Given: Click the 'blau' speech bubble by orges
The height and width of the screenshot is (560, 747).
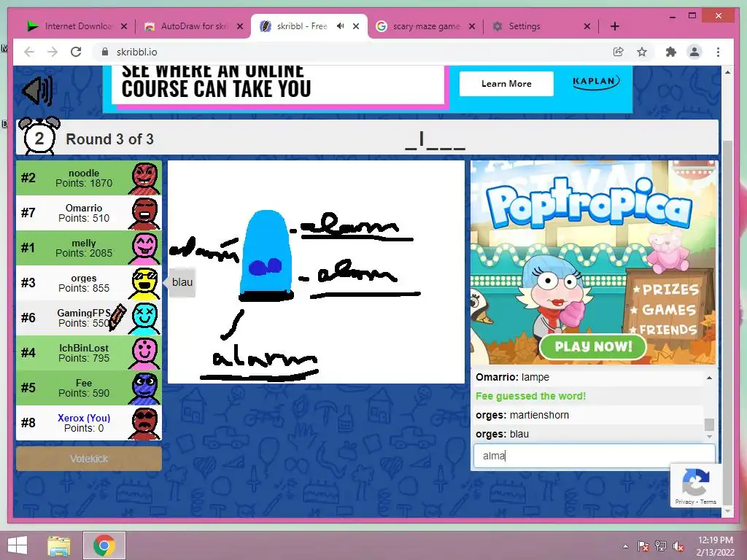Looking at the screenshot, I should [182, 282].
